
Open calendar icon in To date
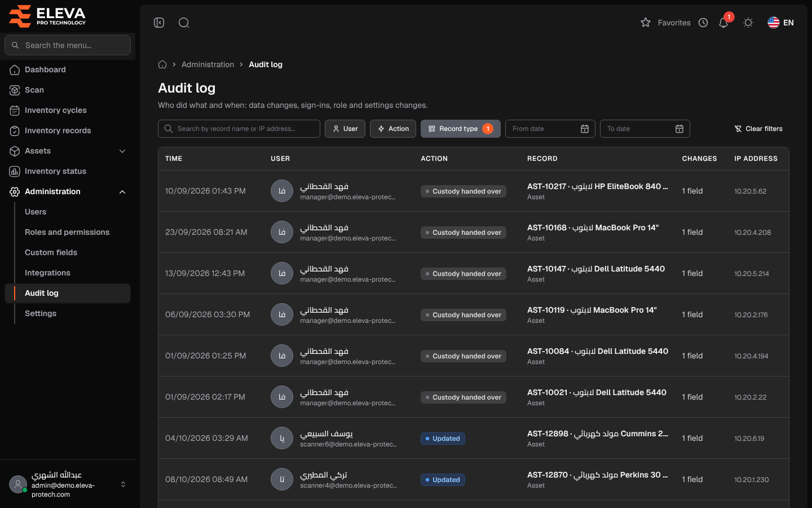pos(679,129)
